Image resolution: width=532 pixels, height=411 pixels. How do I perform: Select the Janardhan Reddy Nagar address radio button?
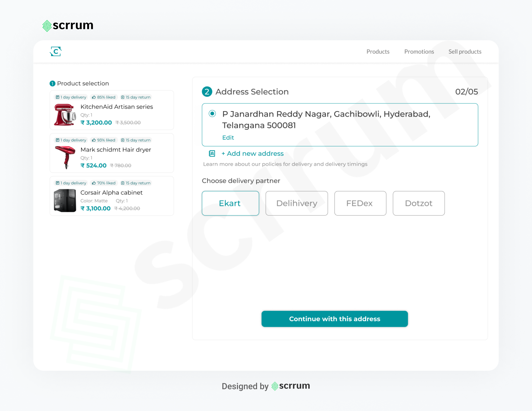(x=212, y=113)
